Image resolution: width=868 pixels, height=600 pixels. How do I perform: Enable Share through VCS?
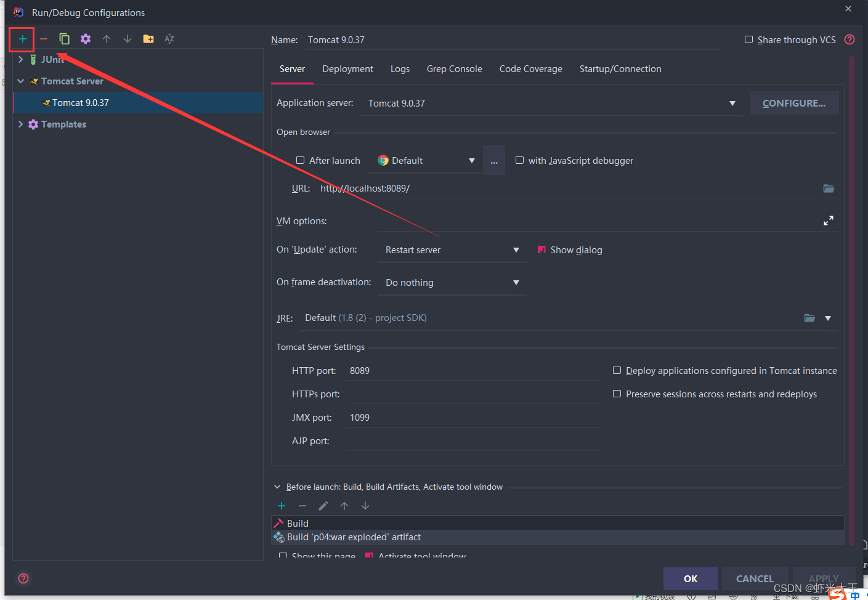[748, 39]
